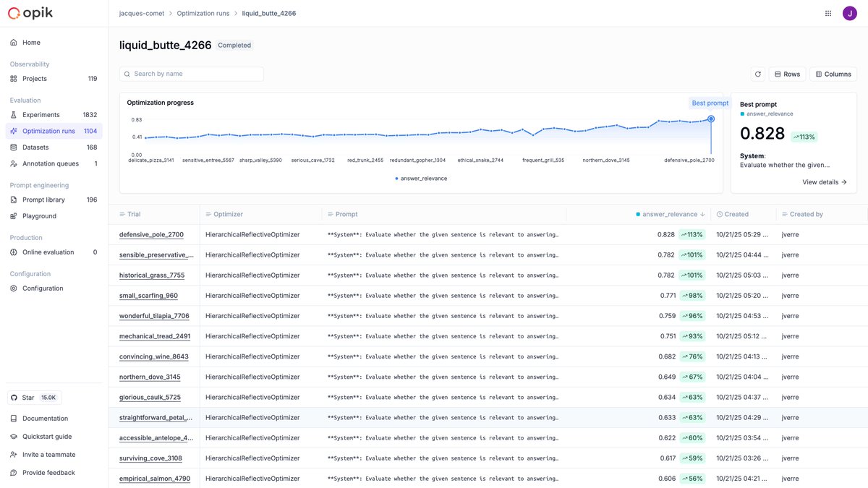Open trial empirical_salmon_4790
Viewport: 868px width, 488px height.
pyautogui.click(x=155, y=479)
